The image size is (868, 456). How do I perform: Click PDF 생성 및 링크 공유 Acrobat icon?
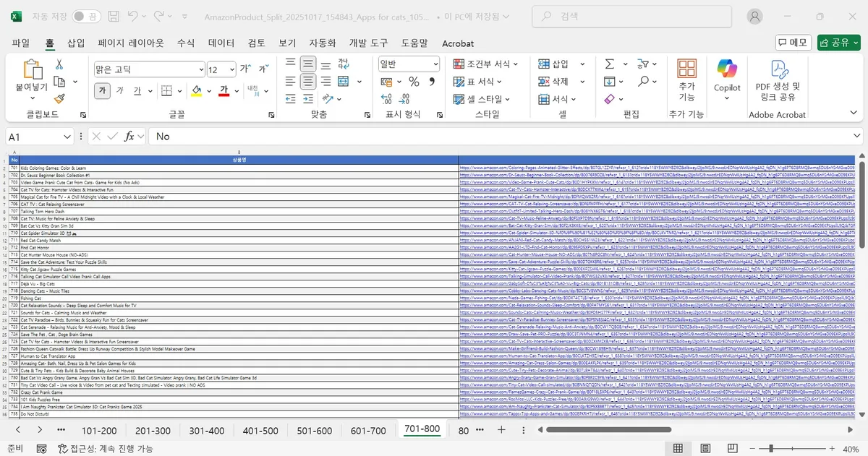(778, 79)
